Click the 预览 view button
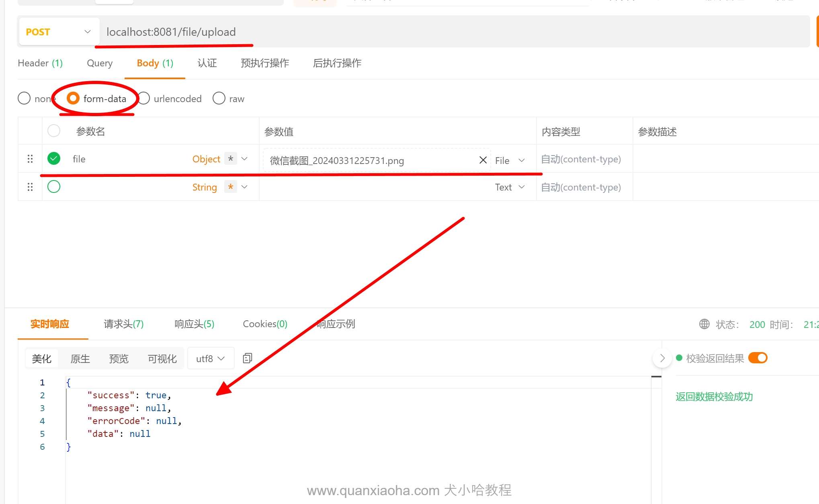The height and width of the screenshot is (504, 819). coord(119,359)
